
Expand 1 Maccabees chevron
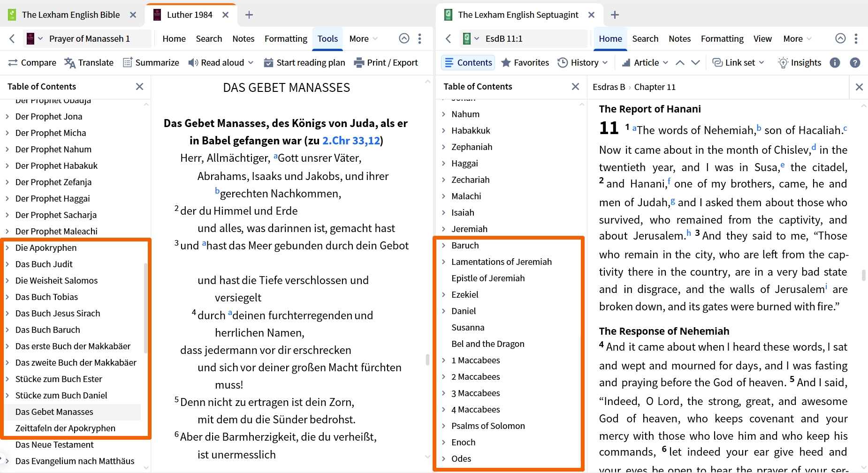point(443,360)
